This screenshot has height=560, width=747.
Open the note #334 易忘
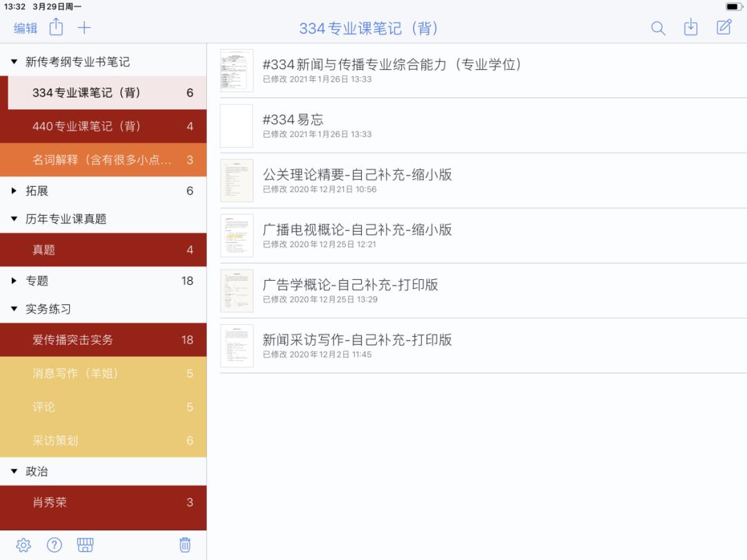point(415,126)
